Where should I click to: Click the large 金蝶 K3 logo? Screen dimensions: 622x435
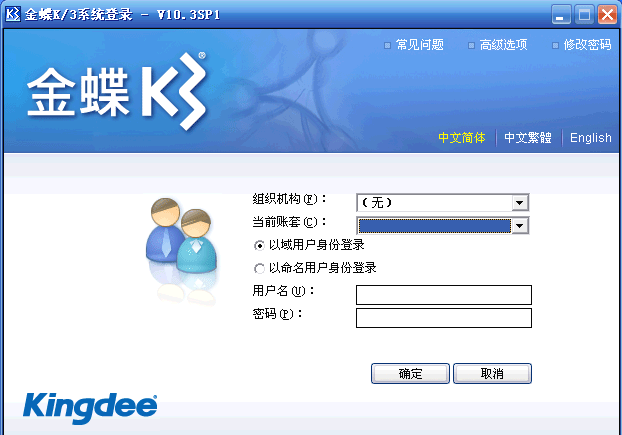(117, 92)
